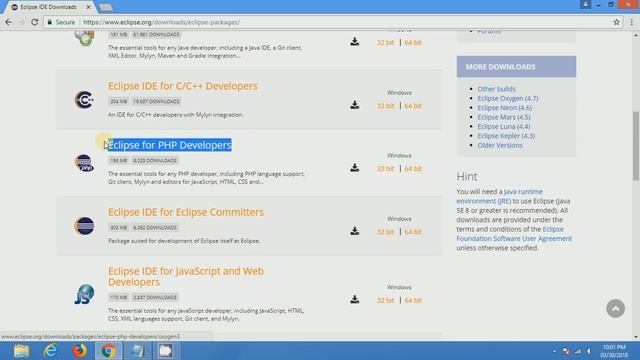Open Eclipse IDE for C/C++ Developers title
Viewport: 640px width, 360px height.
[x=183, y=86]
